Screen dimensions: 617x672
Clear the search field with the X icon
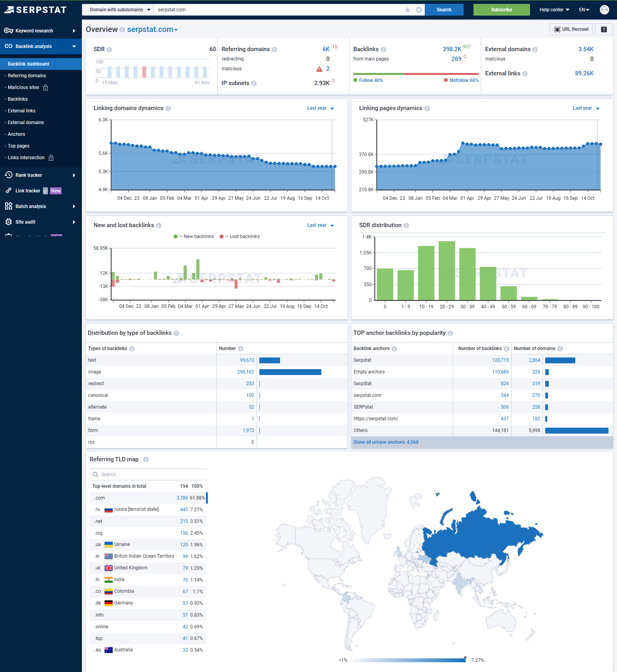tap(419, 10)
